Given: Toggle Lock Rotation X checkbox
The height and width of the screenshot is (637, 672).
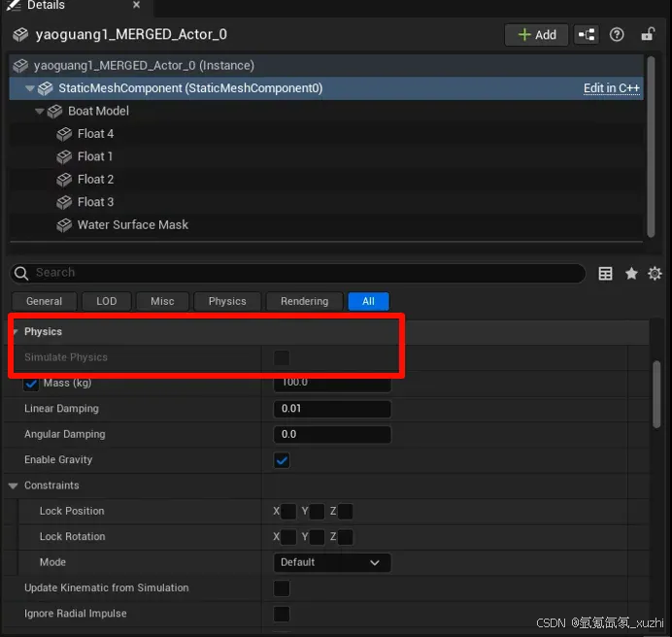Looking at the screenshot, I should (x=288, y=537).
